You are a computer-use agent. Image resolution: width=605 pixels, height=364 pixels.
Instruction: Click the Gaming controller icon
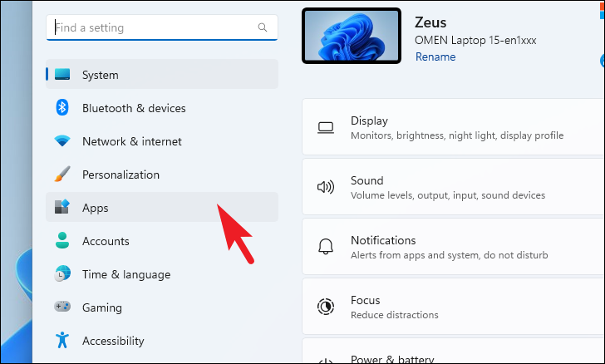62,307
